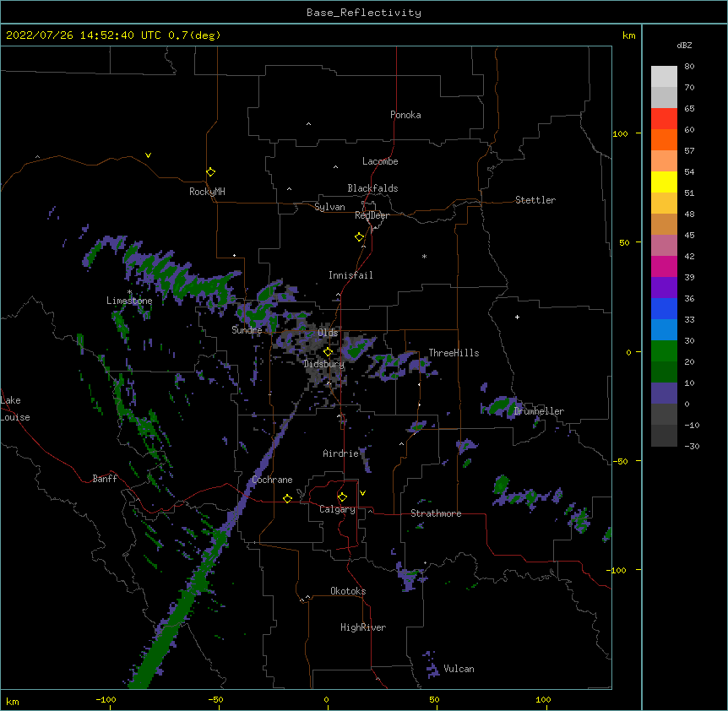Click the km unit label beside the timestamp bar
This screenshot has height=711, width=728.
[629, 35]
